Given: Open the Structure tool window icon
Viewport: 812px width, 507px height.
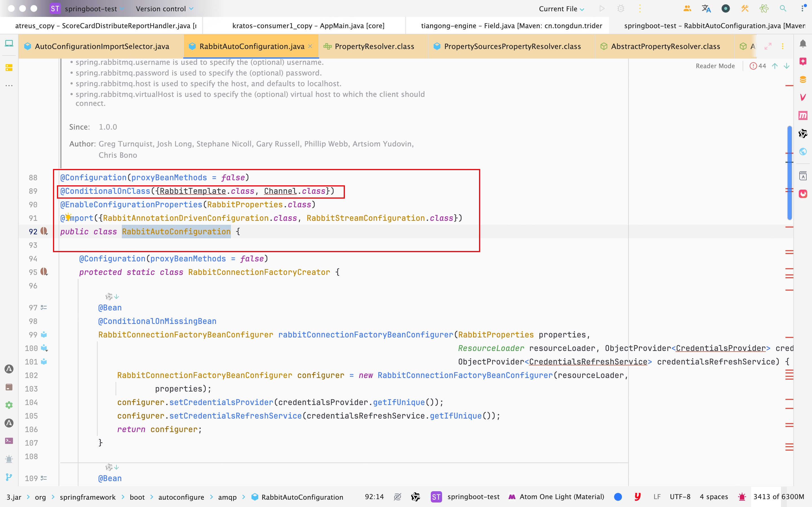Looking at the screenshot, I should (x=9, y=67).
